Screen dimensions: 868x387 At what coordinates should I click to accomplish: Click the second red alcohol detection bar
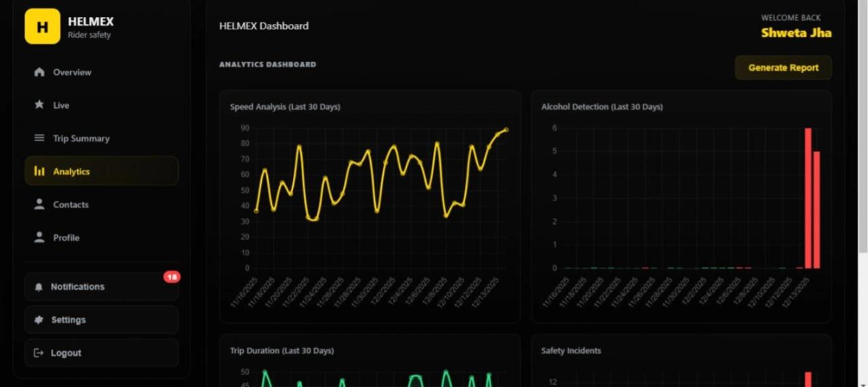817,210
